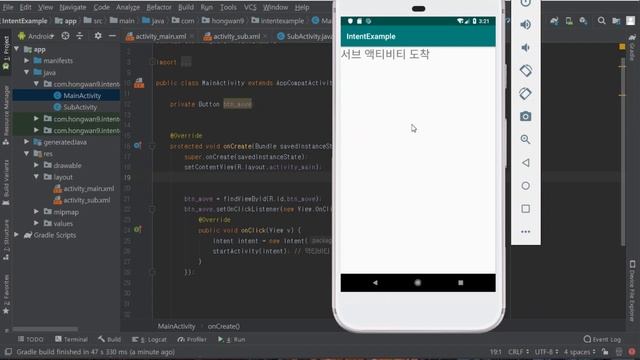Hide project panel minus icon

[112, 36]
